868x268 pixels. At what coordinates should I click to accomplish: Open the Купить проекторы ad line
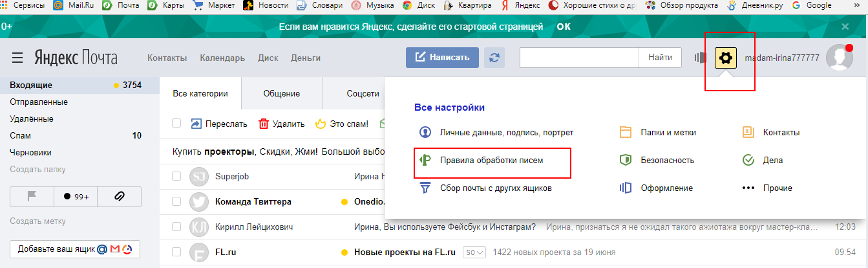(x=278, y=151)
